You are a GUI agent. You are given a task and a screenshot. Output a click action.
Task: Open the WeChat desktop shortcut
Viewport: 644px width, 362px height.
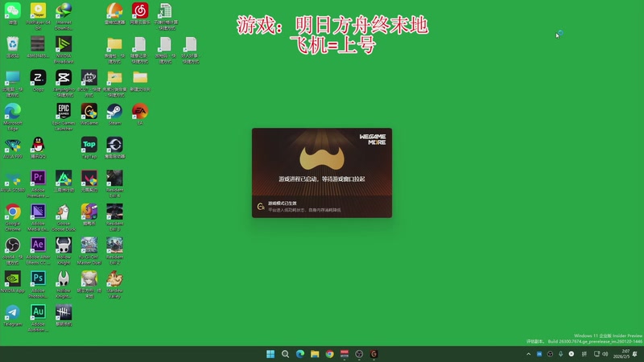(x=13, y=14)
